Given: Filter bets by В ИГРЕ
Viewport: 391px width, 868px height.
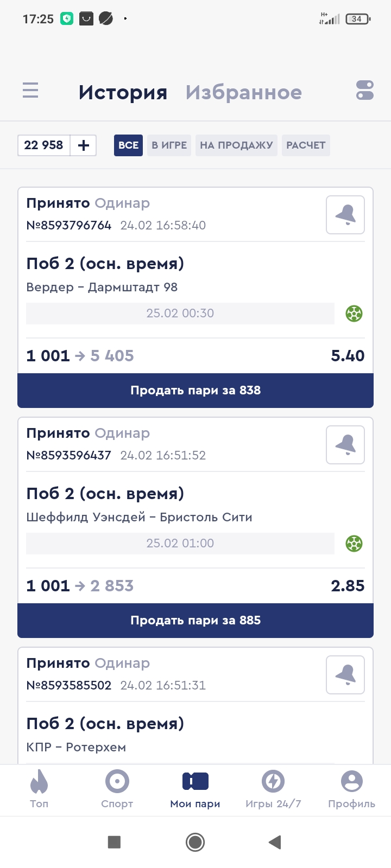Looking at the screenshot, I should [169, 145].
